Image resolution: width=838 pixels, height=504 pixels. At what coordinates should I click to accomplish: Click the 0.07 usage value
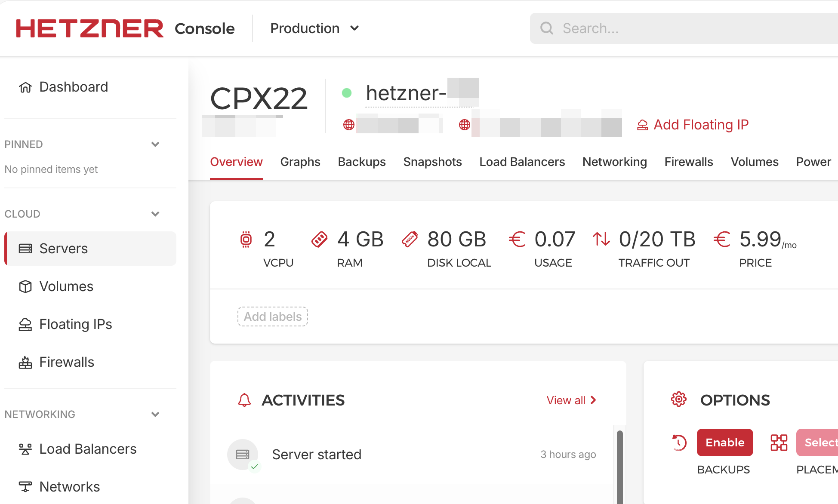(x=555, y=239)
